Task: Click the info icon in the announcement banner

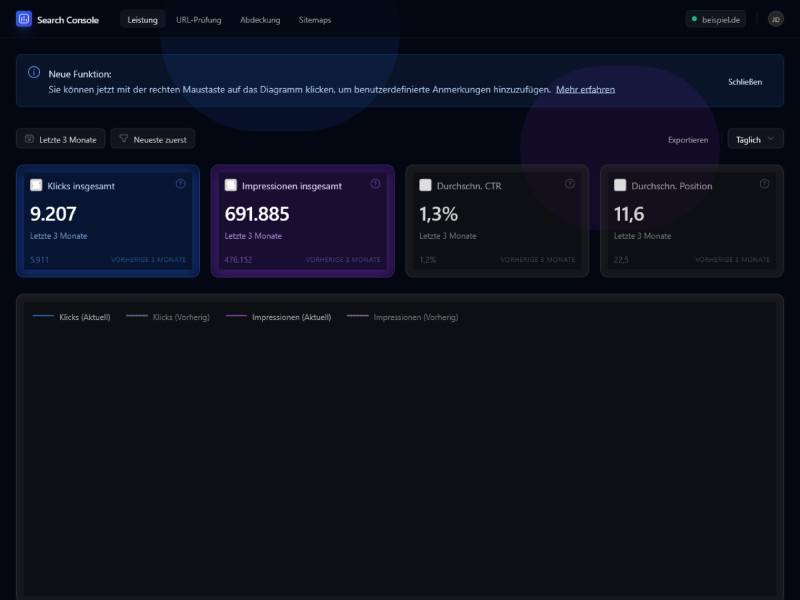Action: [32, 72]
